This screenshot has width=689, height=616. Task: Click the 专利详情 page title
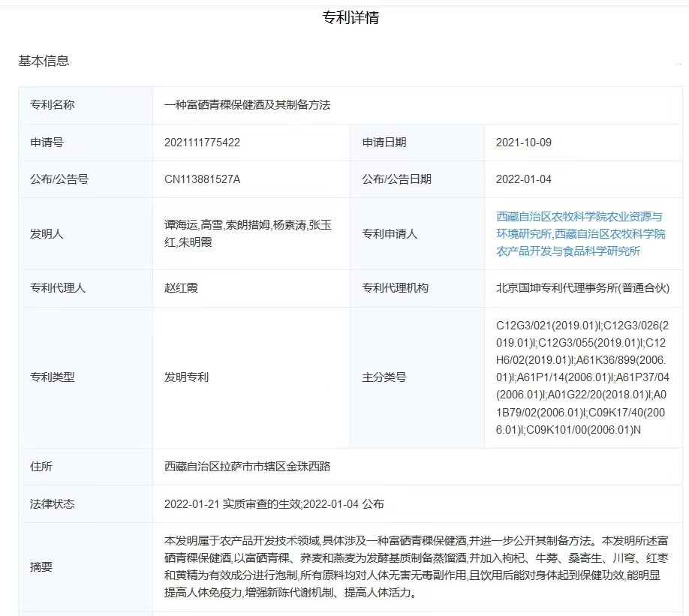coord(351,18)
